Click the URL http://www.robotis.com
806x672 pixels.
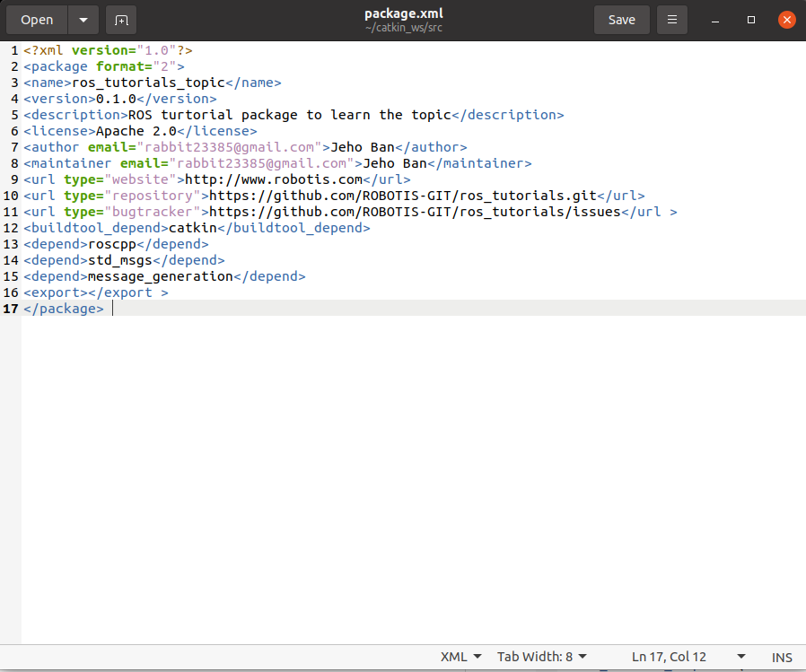point(274,179)
